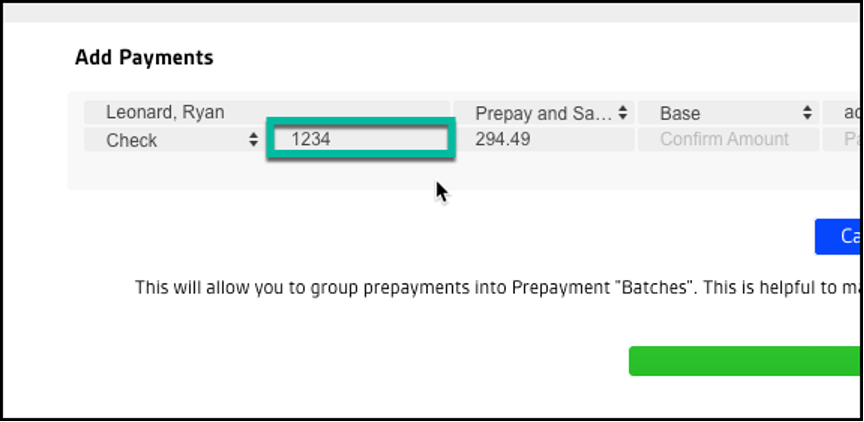Click the Confirm Amount input field
The image size is (864, 422).
pos(724,140)
